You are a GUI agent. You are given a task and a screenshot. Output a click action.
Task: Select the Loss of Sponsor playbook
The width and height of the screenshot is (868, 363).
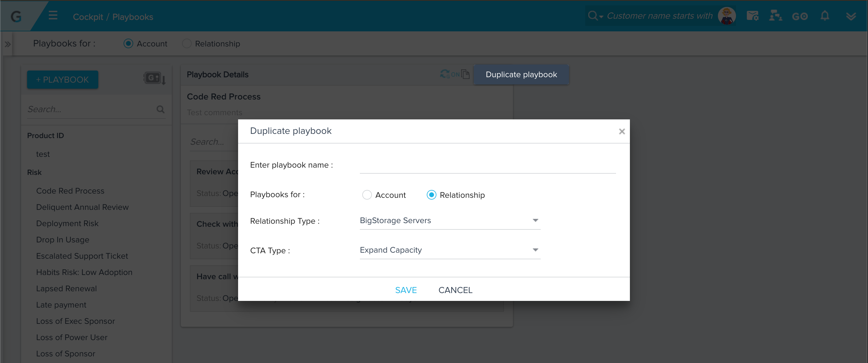(65, 354)
